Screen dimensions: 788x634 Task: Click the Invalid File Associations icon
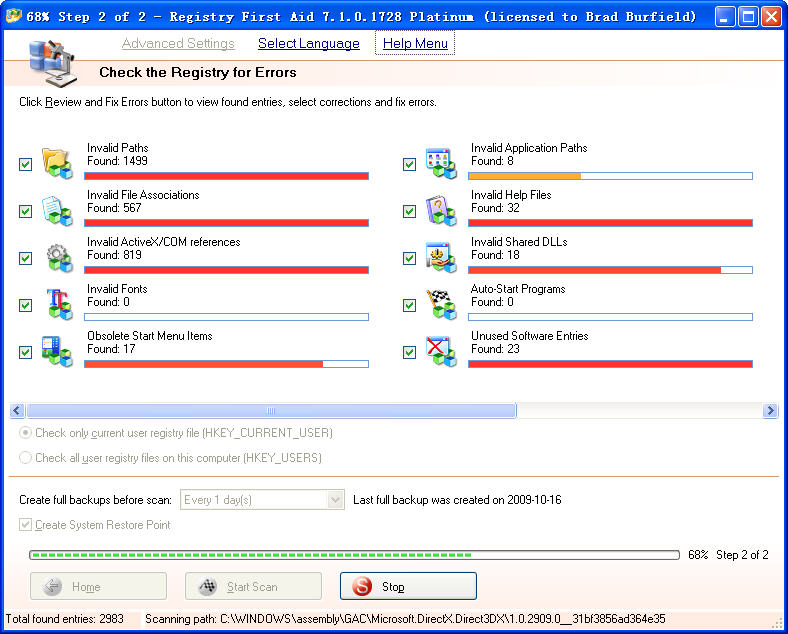(57, 210)
